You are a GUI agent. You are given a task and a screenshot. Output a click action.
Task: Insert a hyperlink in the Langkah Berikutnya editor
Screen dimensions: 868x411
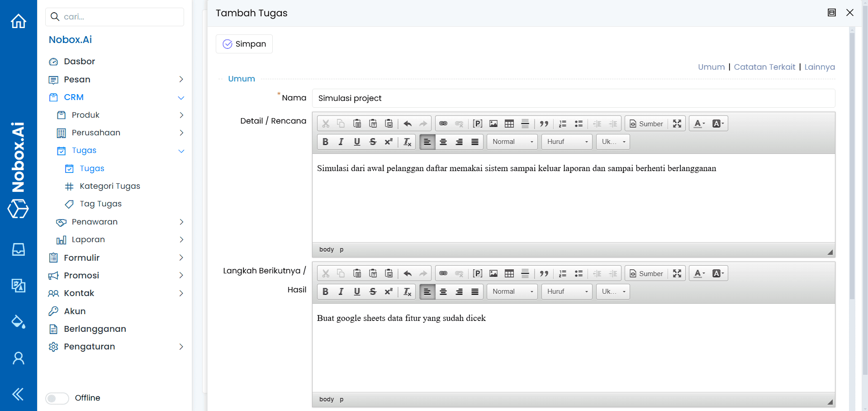point(443,273)
